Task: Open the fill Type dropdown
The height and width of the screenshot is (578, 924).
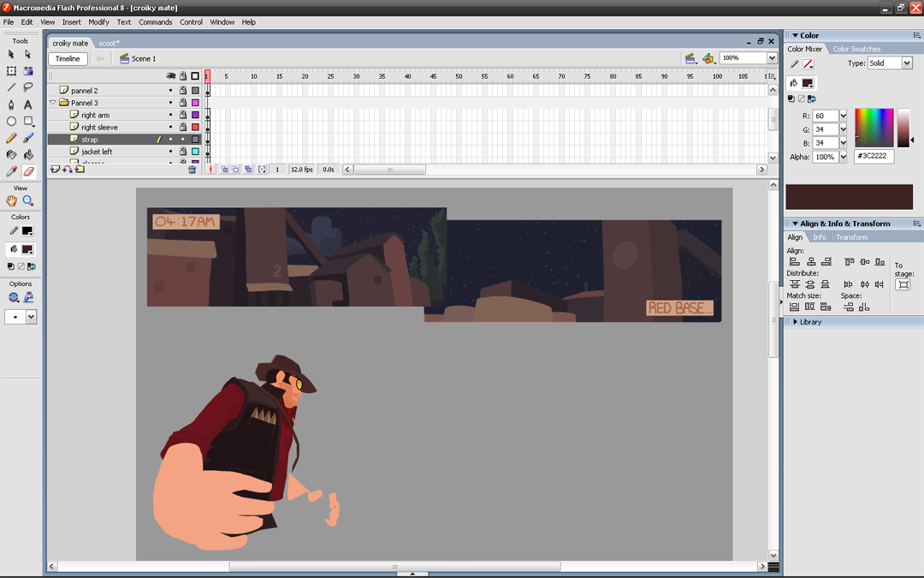Action: (x=890, y=63)
